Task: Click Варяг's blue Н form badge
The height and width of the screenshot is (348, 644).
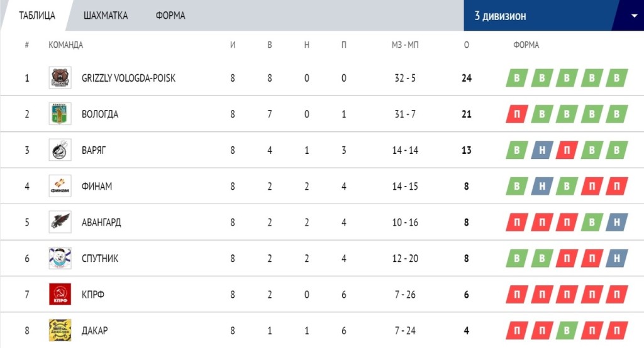Action: pyautogui.click(x=541, y=150)
